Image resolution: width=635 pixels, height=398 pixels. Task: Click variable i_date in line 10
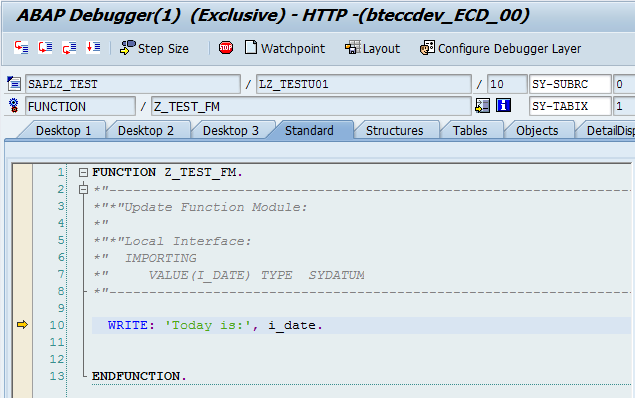292,325
